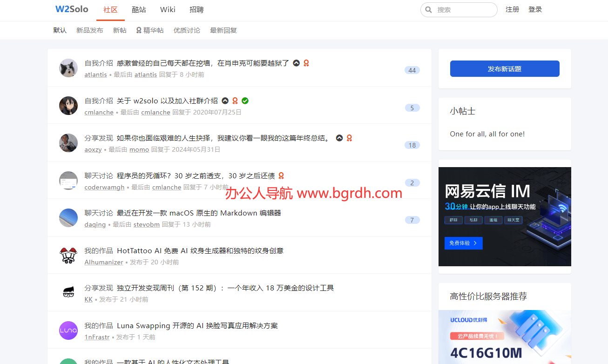
Task: Click the medal icon in 精华帖 tab
Action: point(139,30)
